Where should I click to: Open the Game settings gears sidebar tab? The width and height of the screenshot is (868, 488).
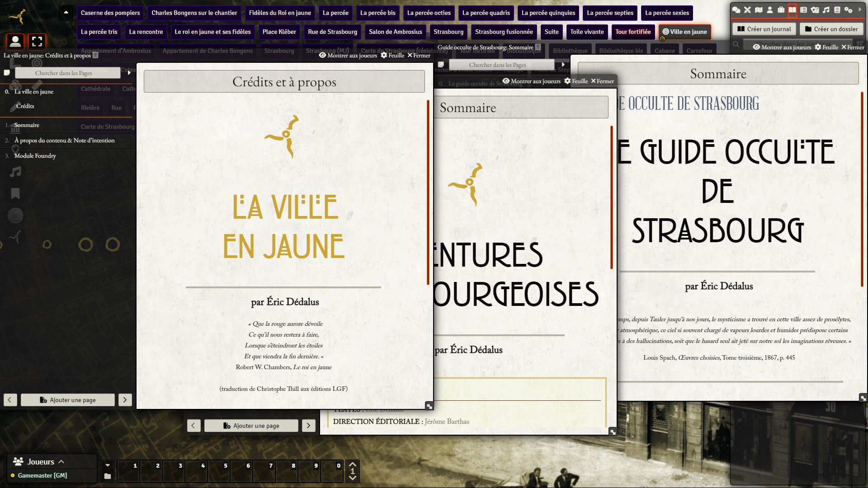click(848, 10)
